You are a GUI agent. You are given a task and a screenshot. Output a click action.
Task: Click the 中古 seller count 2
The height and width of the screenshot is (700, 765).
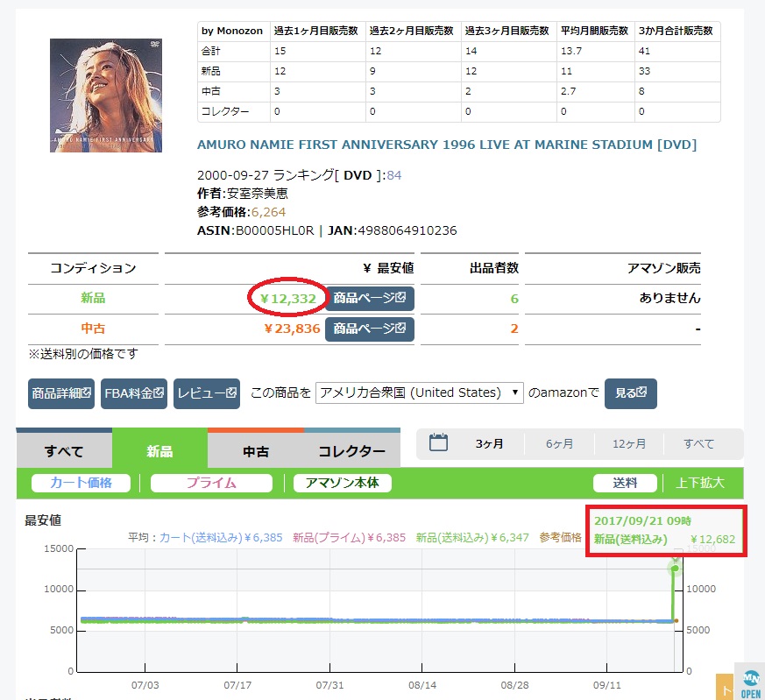click(514, 329)
